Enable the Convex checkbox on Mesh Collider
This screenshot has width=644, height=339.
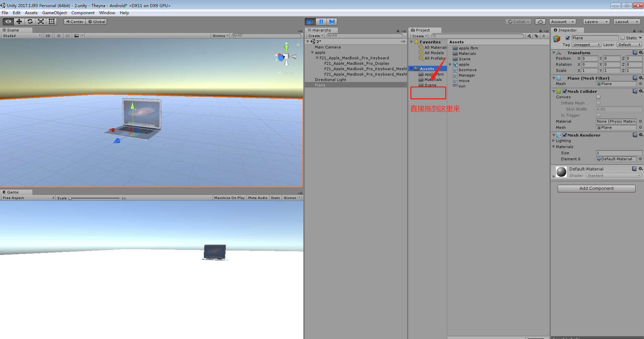(x=598, y=97)
